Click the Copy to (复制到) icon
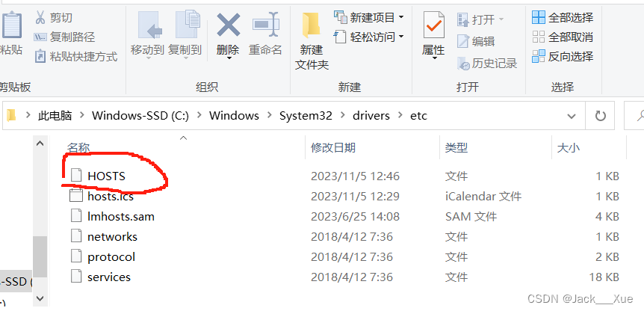 point(186,25)
